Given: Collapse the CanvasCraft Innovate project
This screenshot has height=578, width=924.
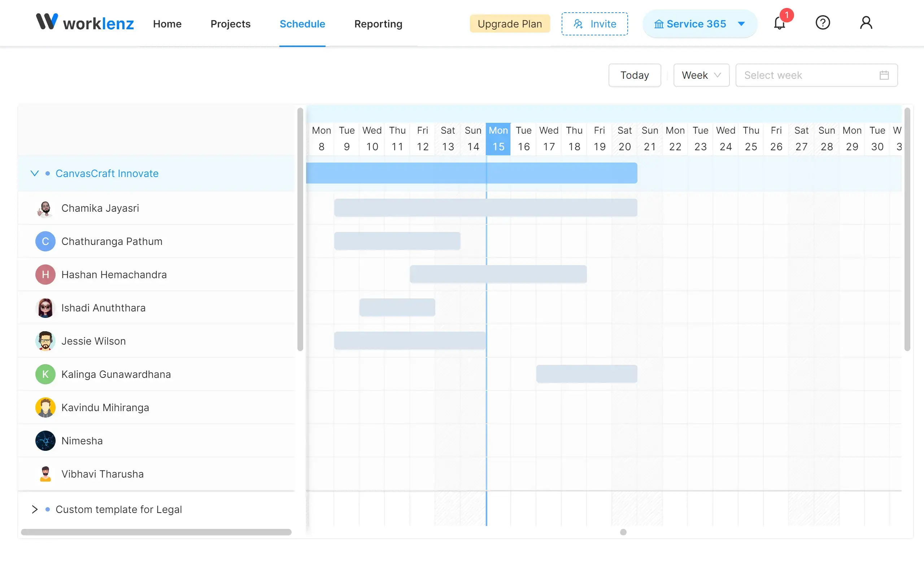Looking at the screenshot, I should pos(34,173).
